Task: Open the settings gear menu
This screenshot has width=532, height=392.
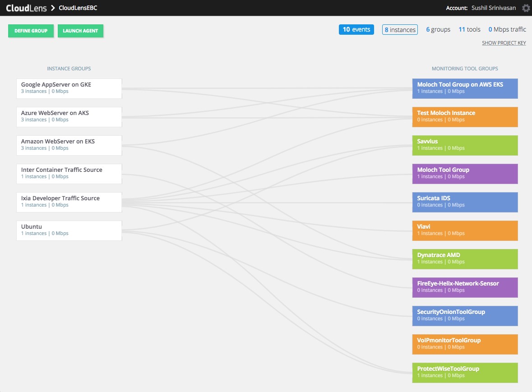Action: pos(525,8)
